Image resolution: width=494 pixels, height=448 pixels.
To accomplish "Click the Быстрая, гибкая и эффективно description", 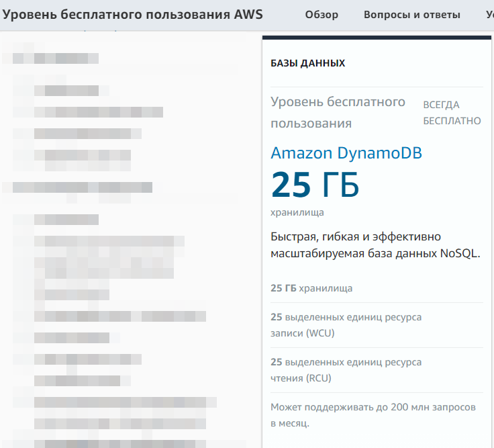I will (375, 245).
